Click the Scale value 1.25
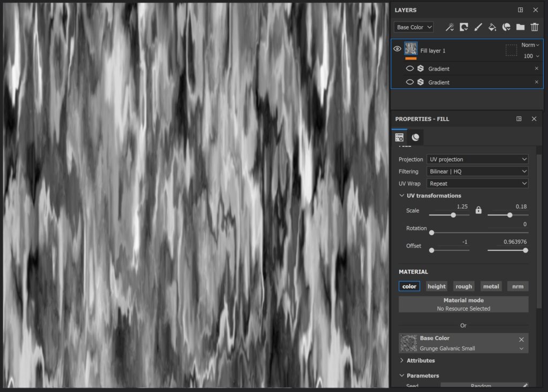Viewport: 548px width, 392px height. point(462,206)
